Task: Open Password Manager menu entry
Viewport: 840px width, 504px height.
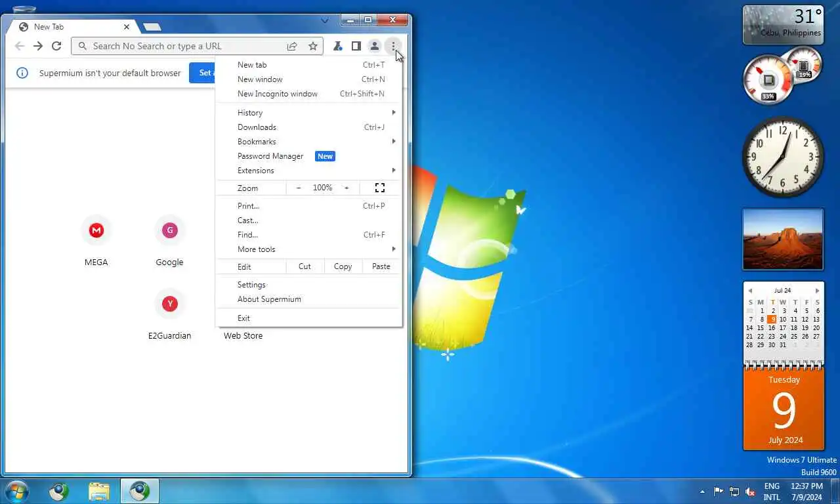Action: pyautogui.click(x=308, y=156)
